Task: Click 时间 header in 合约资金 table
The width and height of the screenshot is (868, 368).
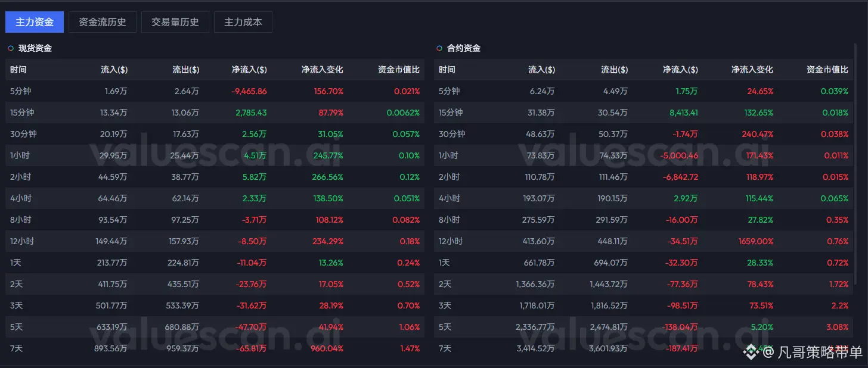Action: tap(447, 70)
